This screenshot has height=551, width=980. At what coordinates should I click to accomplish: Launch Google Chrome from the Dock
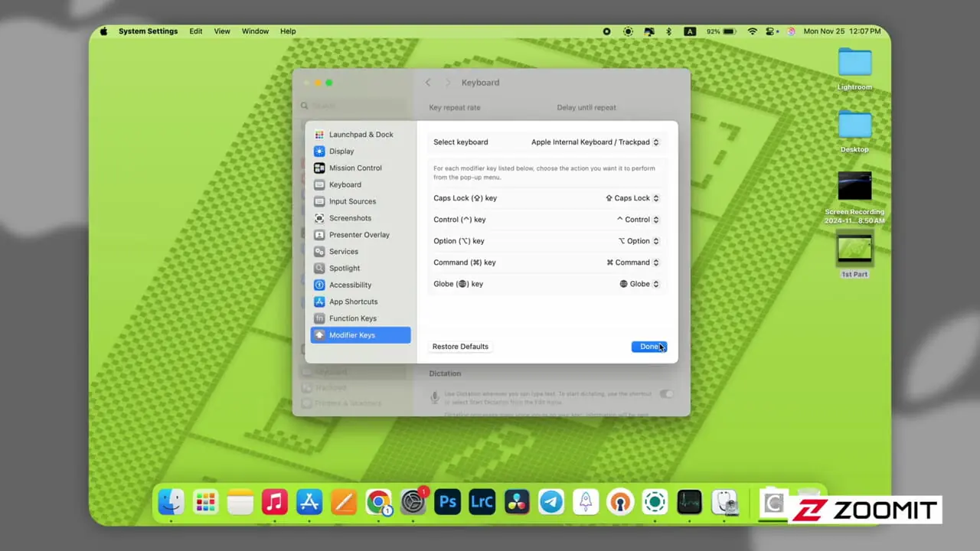point(378,502)
